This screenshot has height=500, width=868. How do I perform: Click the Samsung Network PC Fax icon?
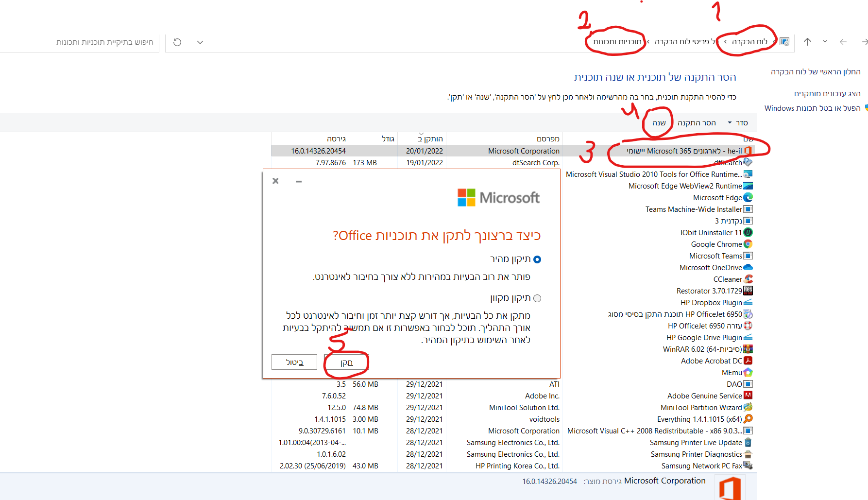(x=748, y=466)
